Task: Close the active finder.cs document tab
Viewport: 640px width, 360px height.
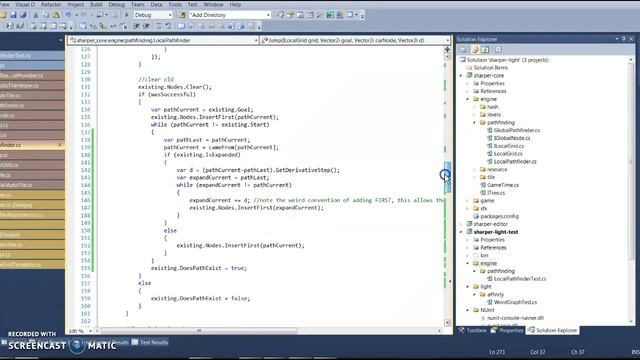Action: (x=60, y=145)
